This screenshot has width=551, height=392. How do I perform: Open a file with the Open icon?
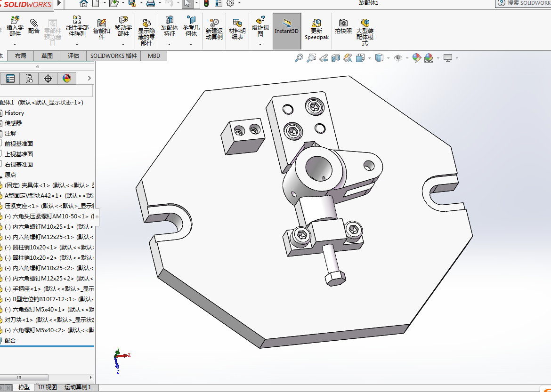tap(113, 3)
